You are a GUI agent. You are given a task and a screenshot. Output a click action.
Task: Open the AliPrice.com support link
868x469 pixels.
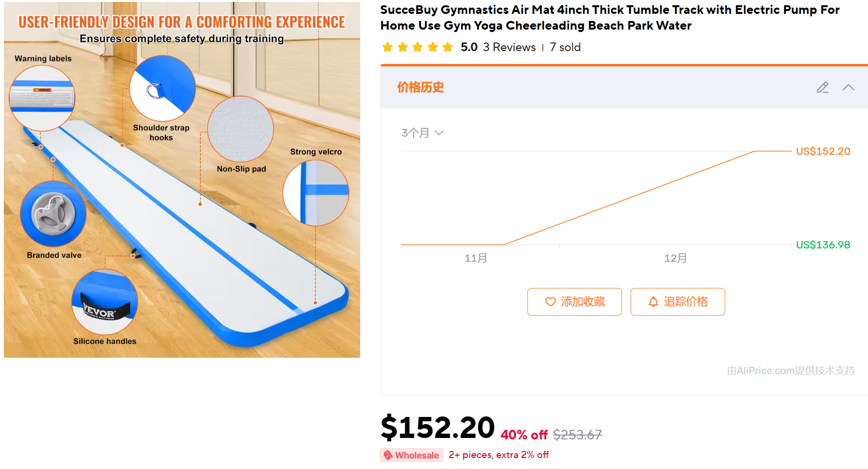tap(791, 371)
